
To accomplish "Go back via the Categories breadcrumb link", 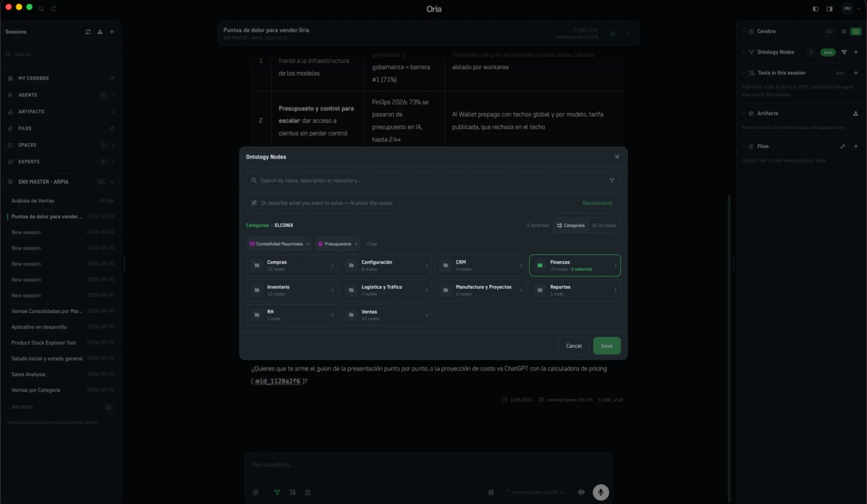I will 257,226.
